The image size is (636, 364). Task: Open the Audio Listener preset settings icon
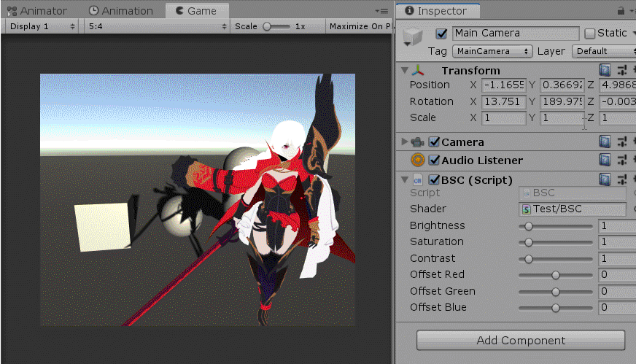(622, 160)
